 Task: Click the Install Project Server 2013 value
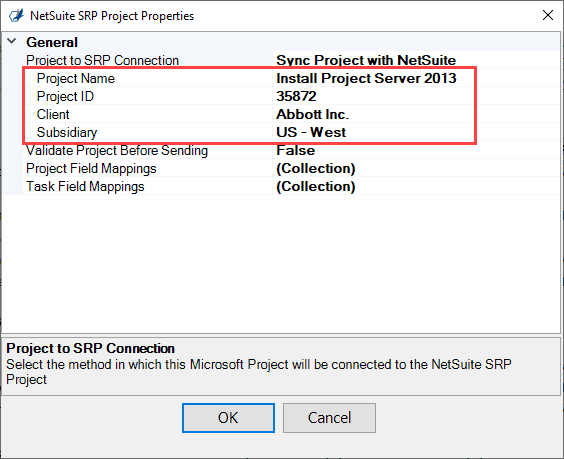pyautogui.click(x=366, y=78)
